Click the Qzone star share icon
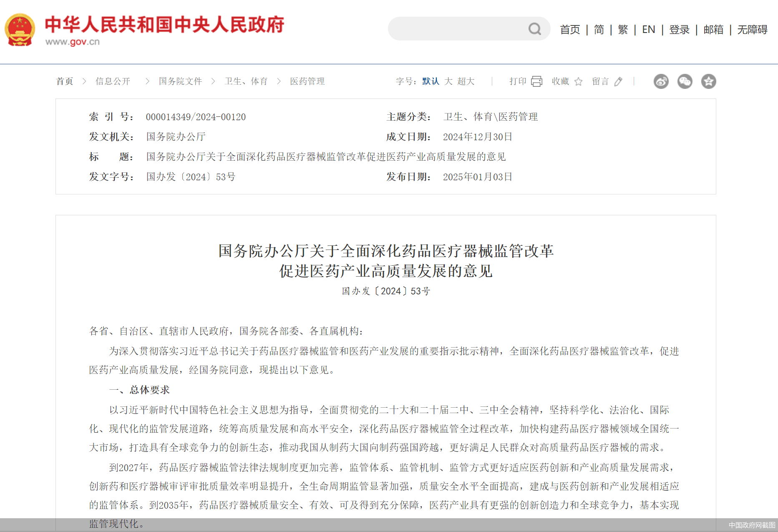This screenshot has height=532, width=778. coord(708,81)
